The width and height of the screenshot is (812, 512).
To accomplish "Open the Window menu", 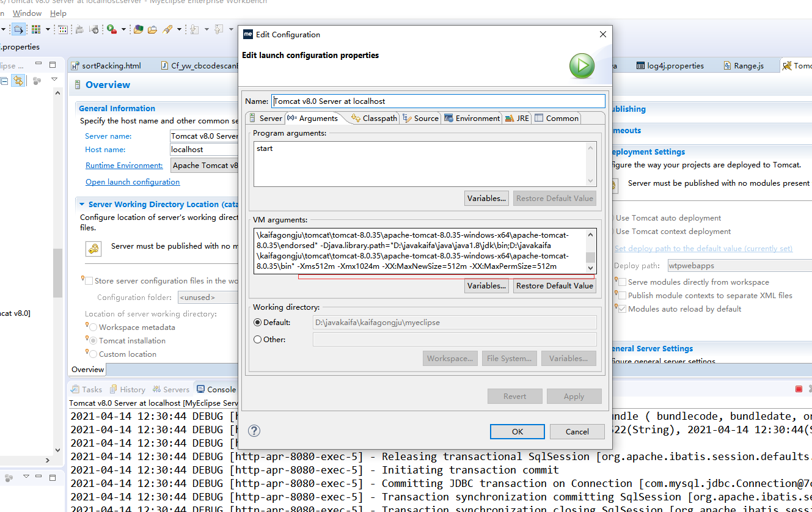I will coord(27,13).
